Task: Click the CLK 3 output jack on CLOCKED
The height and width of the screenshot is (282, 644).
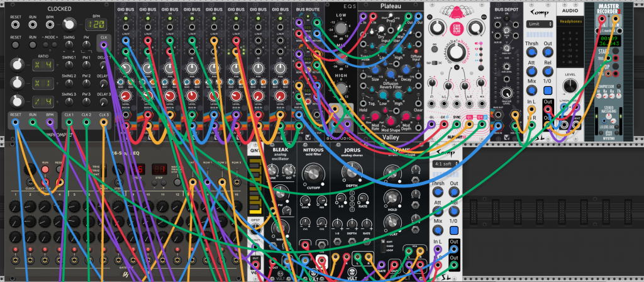Action: point(104,121)
